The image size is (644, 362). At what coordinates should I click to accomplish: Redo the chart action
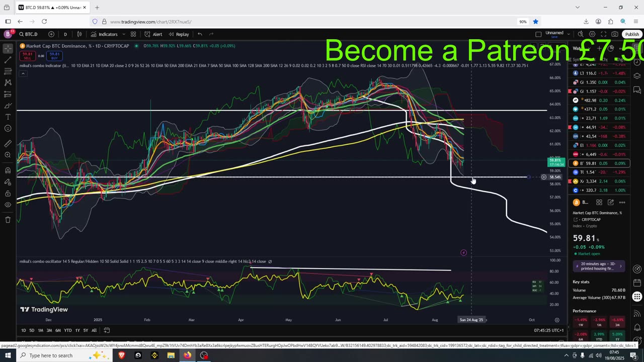[211, 34]
